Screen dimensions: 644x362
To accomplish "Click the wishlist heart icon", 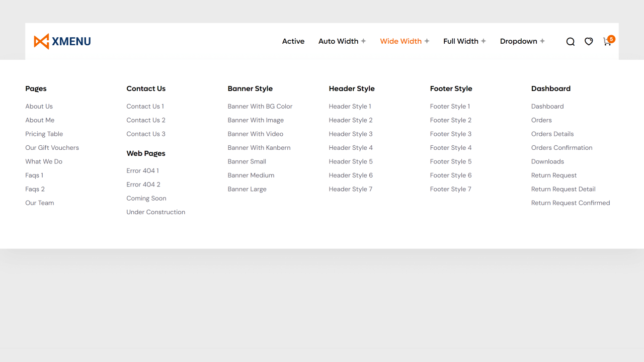I will (x=589, y=41).
